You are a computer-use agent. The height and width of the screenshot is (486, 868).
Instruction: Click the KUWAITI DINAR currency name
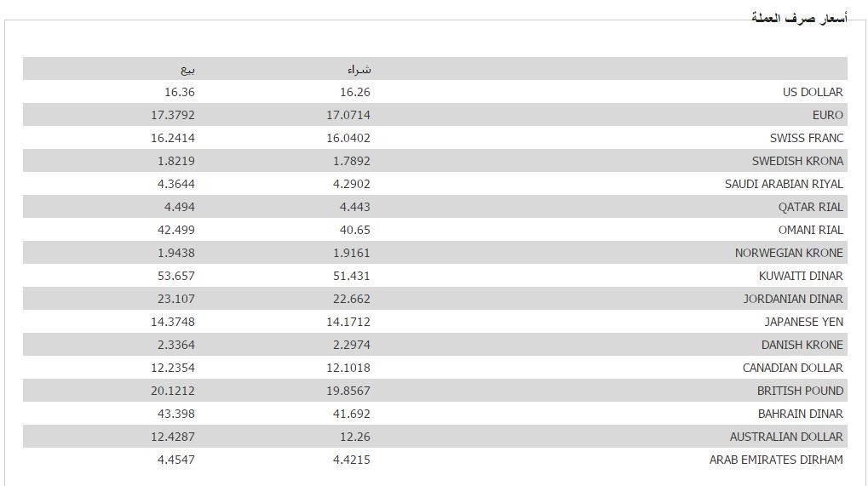coord(801,276)
